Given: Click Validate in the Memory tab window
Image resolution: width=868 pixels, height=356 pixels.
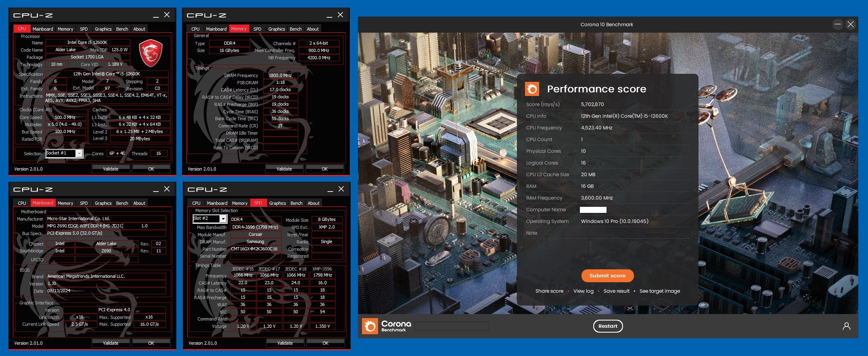Looking at the screenshot, I should coord(284,169).
